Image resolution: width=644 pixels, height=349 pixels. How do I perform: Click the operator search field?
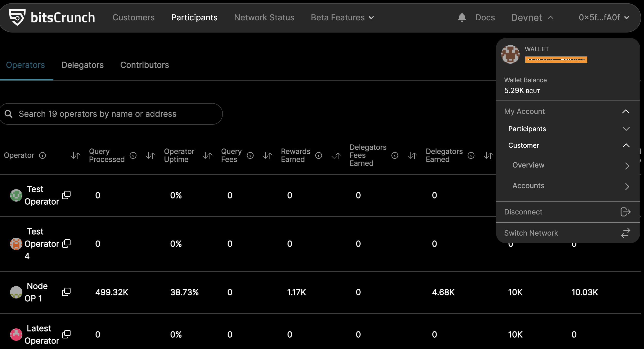coord(111,114)
